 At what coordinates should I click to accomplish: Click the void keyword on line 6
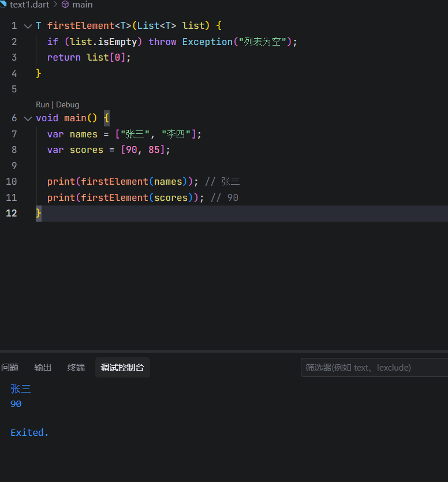[x=47, y=118]
